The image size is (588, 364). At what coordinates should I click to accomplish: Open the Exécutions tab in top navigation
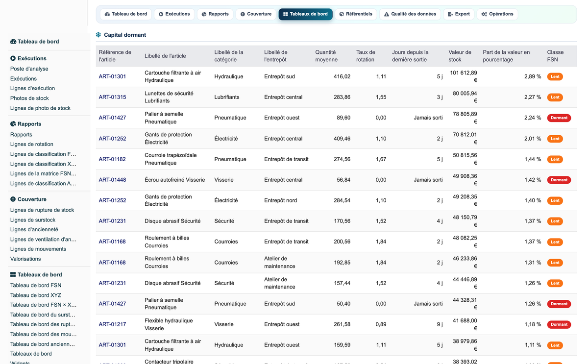(174, 14)
